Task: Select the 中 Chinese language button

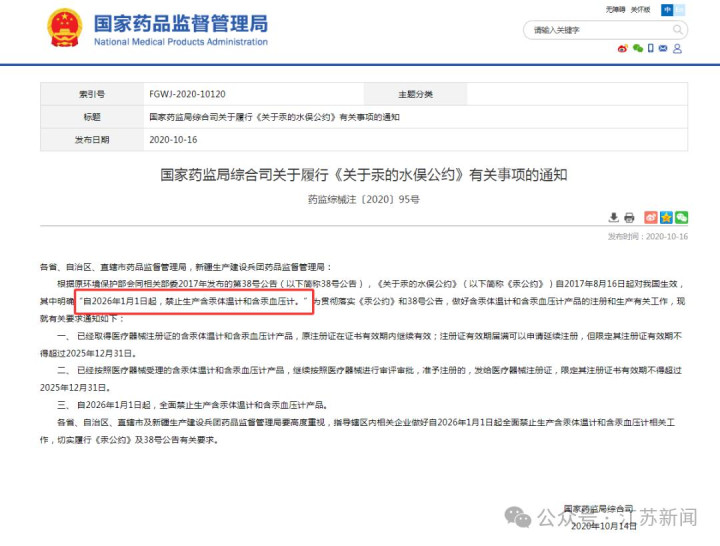Action: (x=667, y=10)
